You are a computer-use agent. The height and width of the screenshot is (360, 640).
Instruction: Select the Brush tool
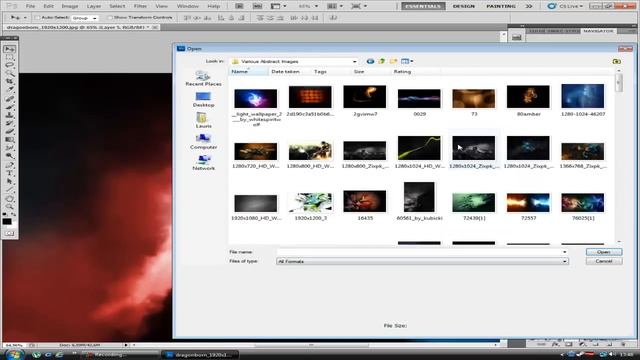tap(9, 107)
